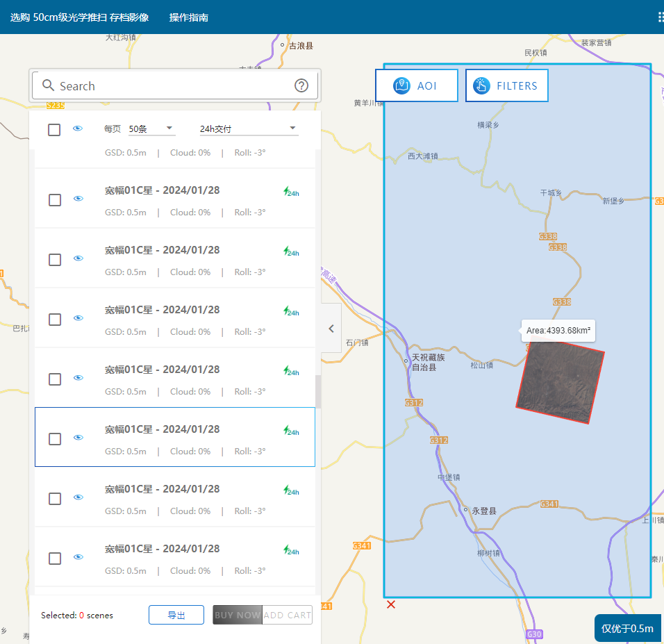Open the grid apps icon in the top header
The width and height of the screenshot is (664, 644).
661,17
